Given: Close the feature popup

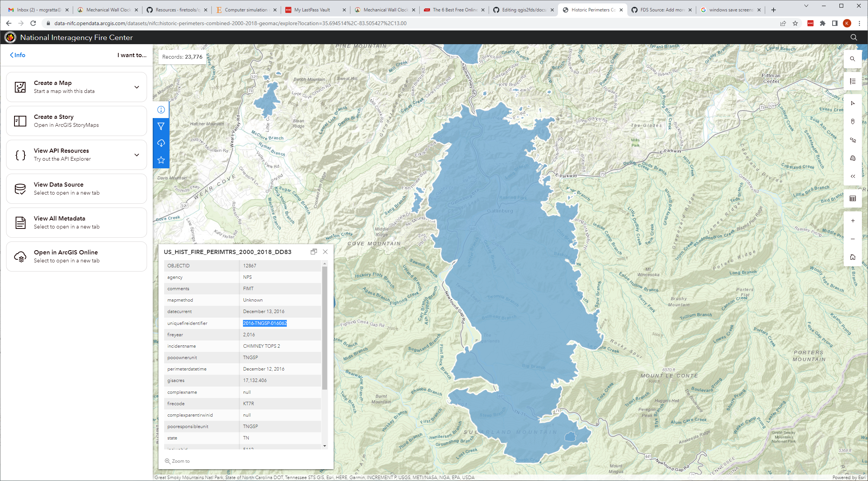Looking at the screenshot, I should click(325, 252).
